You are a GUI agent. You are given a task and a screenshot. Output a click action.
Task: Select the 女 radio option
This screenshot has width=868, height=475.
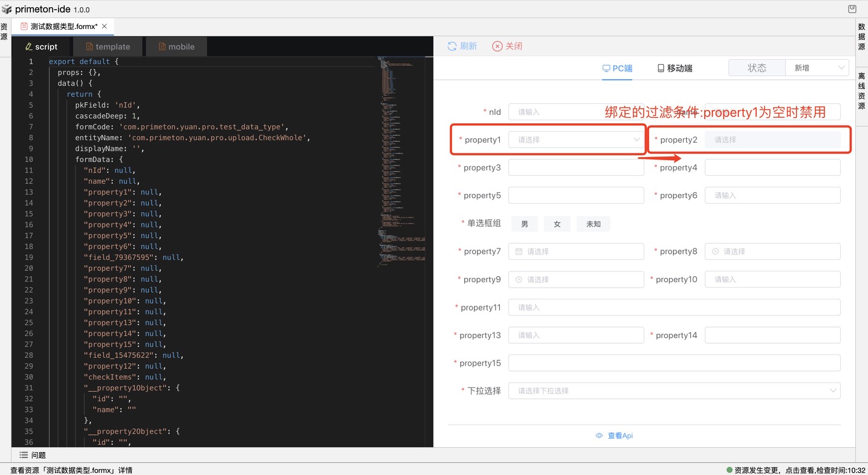click(x=557, y=224)
